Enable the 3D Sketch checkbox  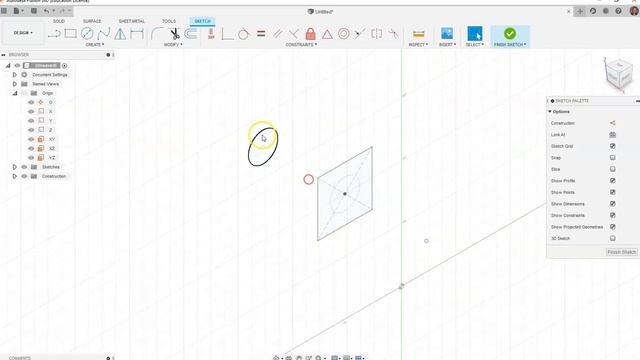click(612, 238)
